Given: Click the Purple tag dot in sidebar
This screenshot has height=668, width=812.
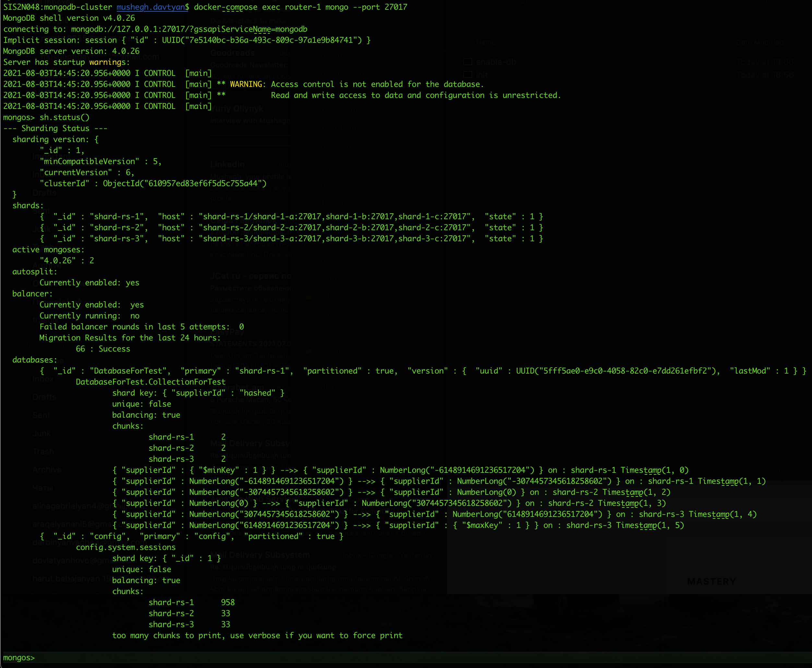Looking at the screenshot, I should (x=309, y=351).
